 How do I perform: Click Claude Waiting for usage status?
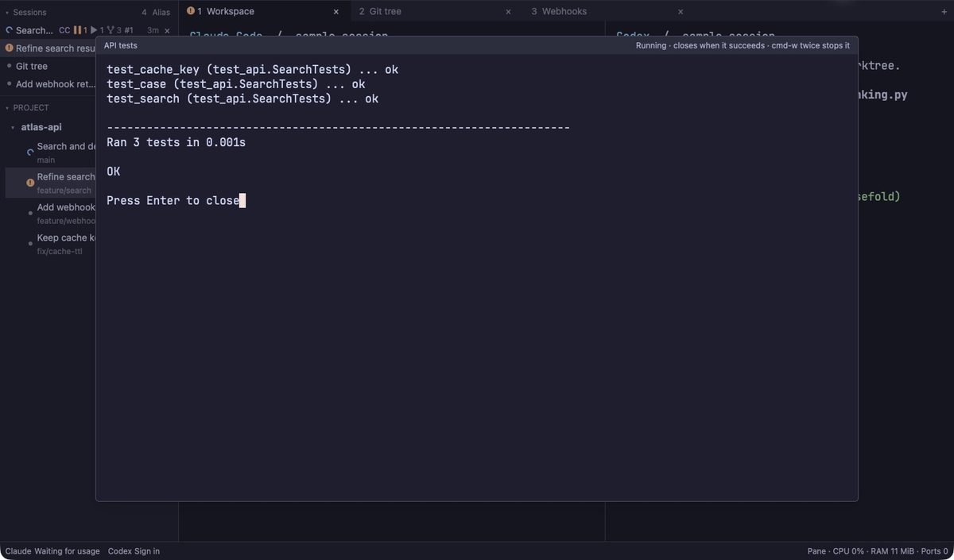click(x=52, y=551)
